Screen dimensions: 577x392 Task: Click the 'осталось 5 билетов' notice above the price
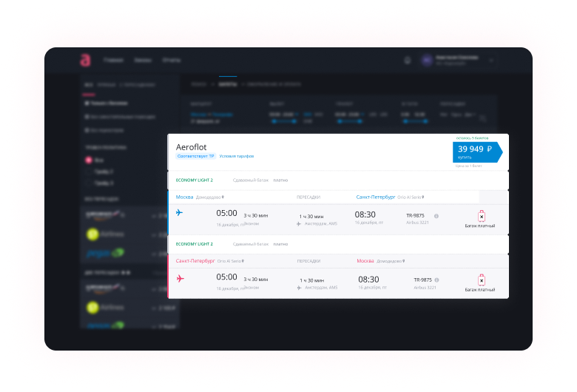point(472,138)
